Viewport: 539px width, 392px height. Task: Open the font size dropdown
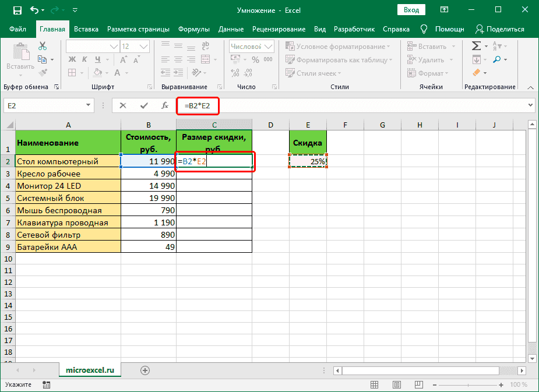(142, 45)
